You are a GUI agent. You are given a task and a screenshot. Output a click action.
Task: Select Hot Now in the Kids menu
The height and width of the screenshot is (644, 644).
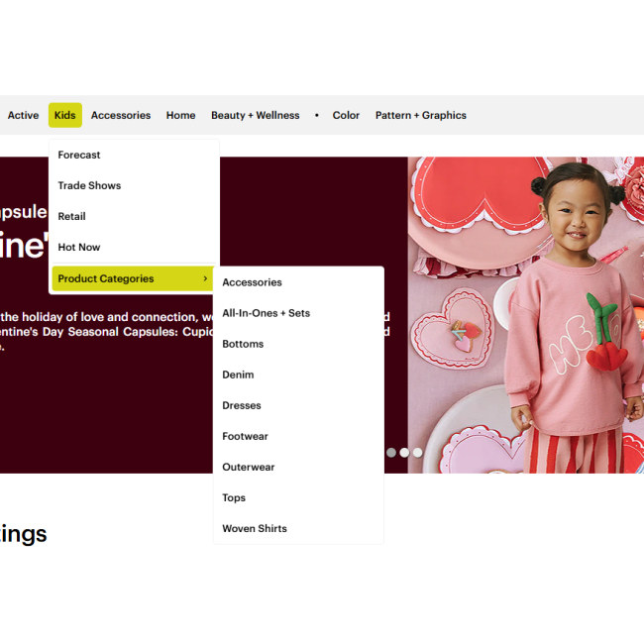(79, 248)
